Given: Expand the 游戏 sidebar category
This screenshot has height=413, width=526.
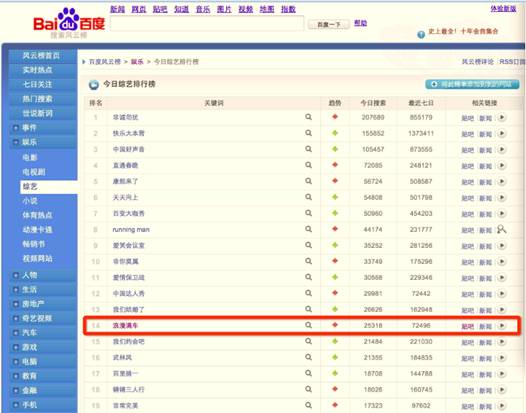Looking at the screenshot, I should coord(15,347).
